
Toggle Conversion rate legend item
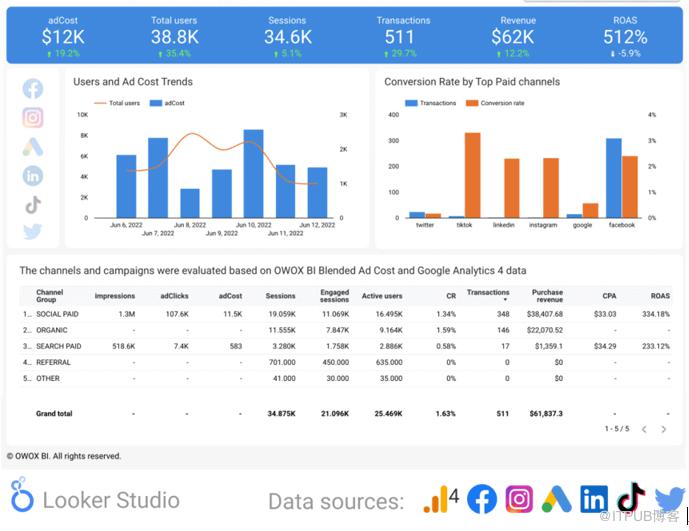(500, 103)
